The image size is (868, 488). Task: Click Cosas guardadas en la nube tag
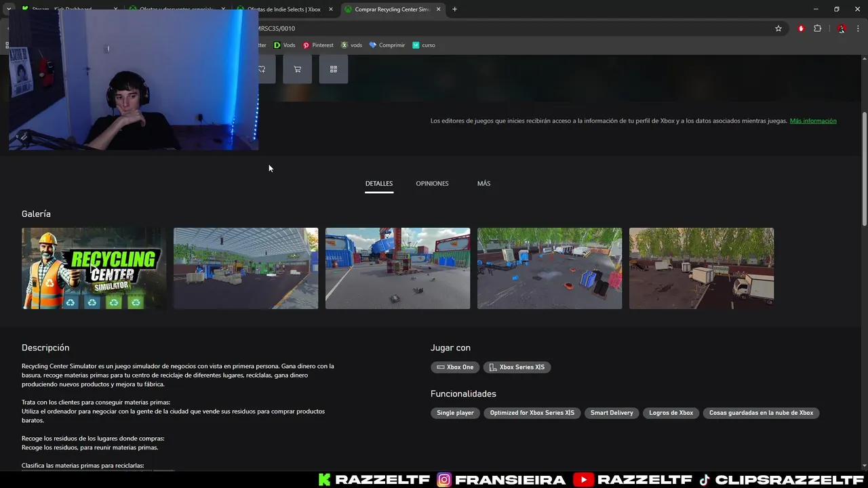point(761,413)
